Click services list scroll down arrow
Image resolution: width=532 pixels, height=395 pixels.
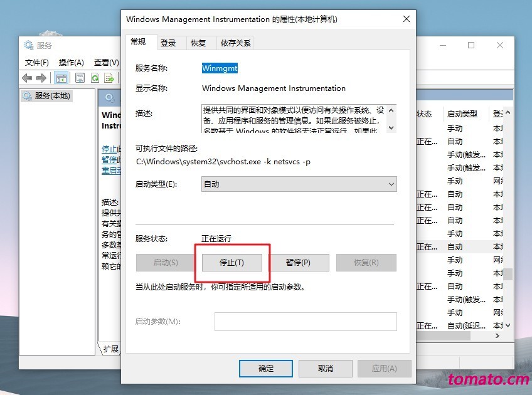coord(508,325)
